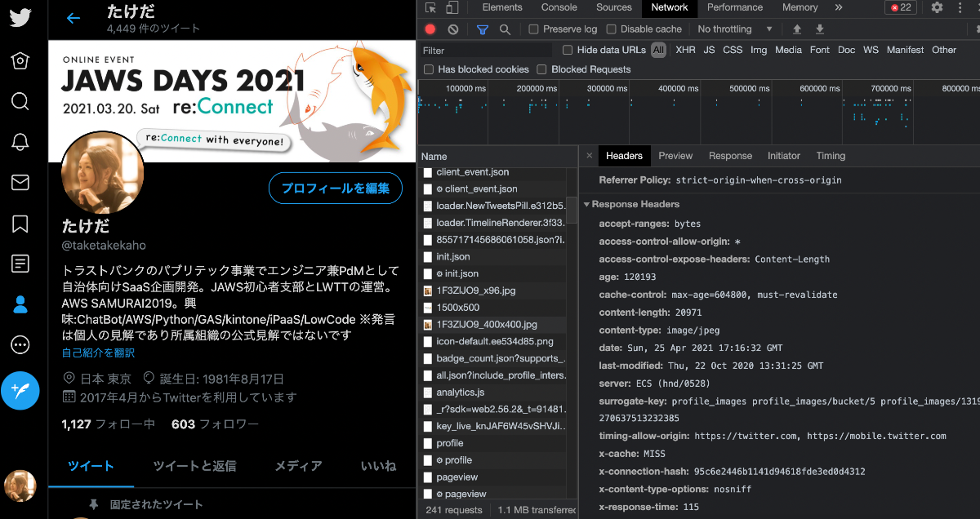Collapse Response Headers section triangle
The height and width of the screenshot is (519, 980).
586,204
